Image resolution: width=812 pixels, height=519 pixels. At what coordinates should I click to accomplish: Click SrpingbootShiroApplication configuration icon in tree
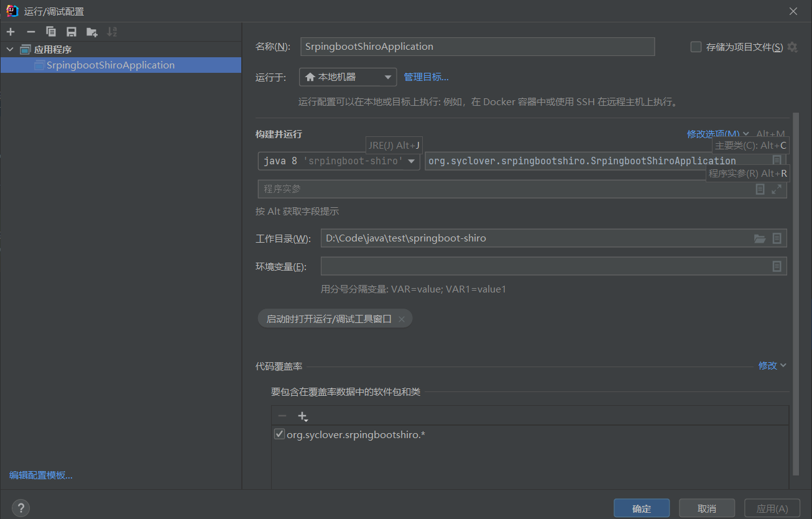(x=39, y=65)
